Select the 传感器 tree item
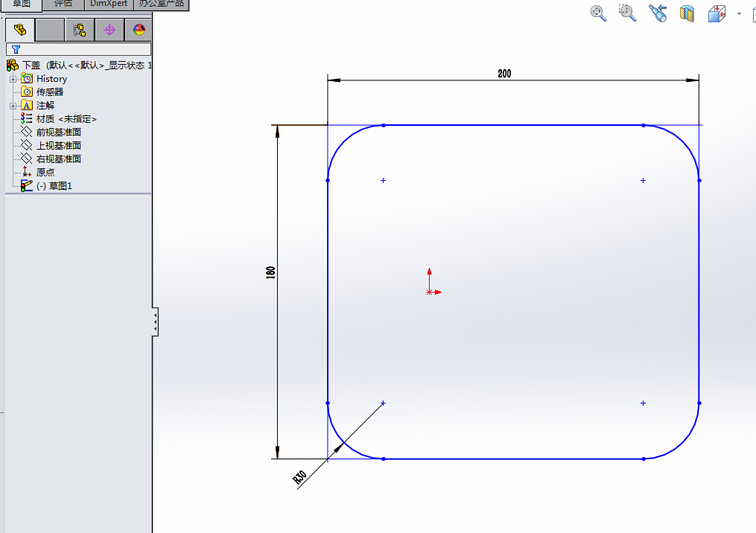 tap(50, 92)
